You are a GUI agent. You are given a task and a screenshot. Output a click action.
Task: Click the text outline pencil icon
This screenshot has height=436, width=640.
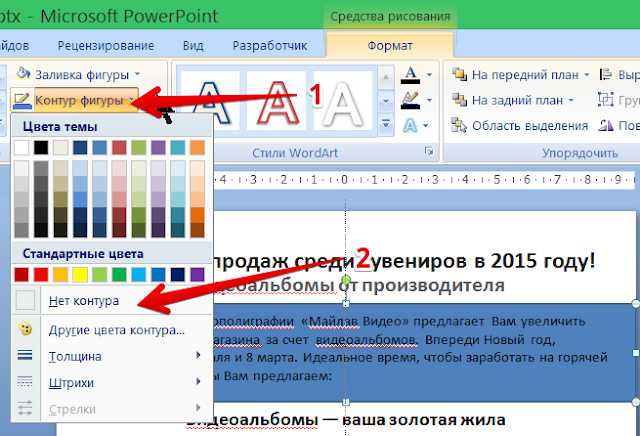pyautogui.click(x=410, y=100)
